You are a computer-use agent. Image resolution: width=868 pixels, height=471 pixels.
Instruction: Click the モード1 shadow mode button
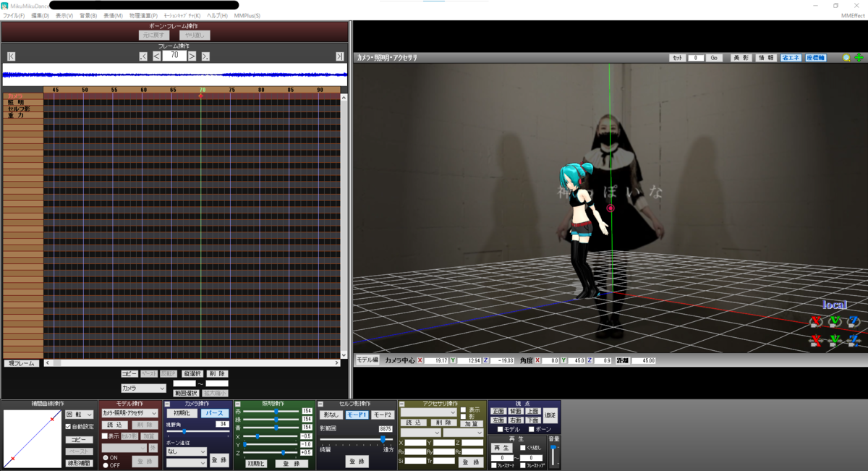pyautogui.click(x=356, y=415)
